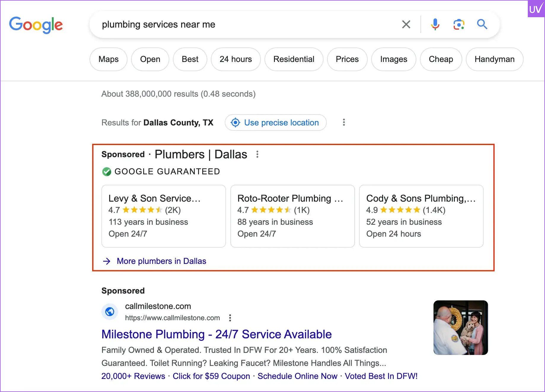Select the Maps filter chip
The height and width of the screenshot is (392, 545).
pyautogui.click(x=109, y=59)
